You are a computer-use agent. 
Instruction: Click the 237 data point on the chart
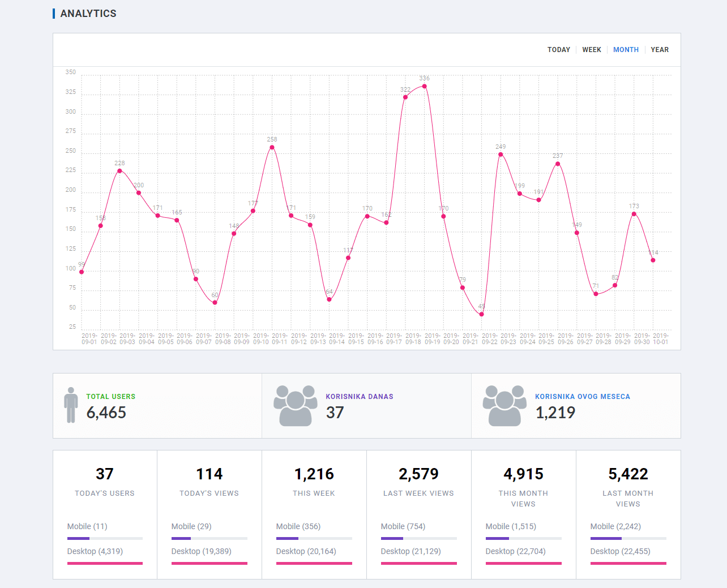558,164
